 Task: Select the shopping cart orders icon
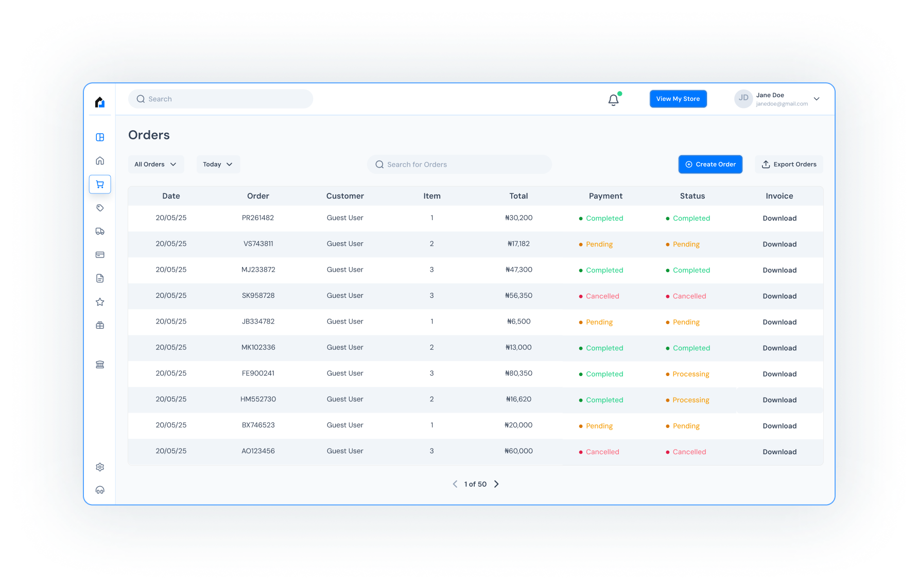point(100,184)
